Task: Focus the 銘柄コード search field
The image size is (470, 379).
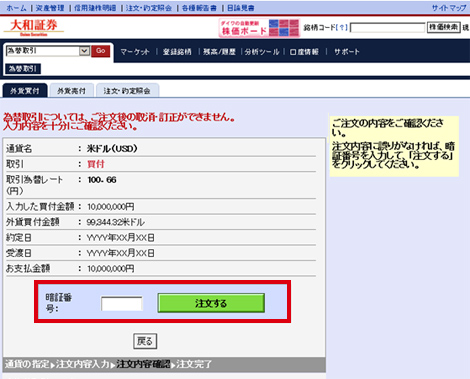Action: tap(387, 27)
